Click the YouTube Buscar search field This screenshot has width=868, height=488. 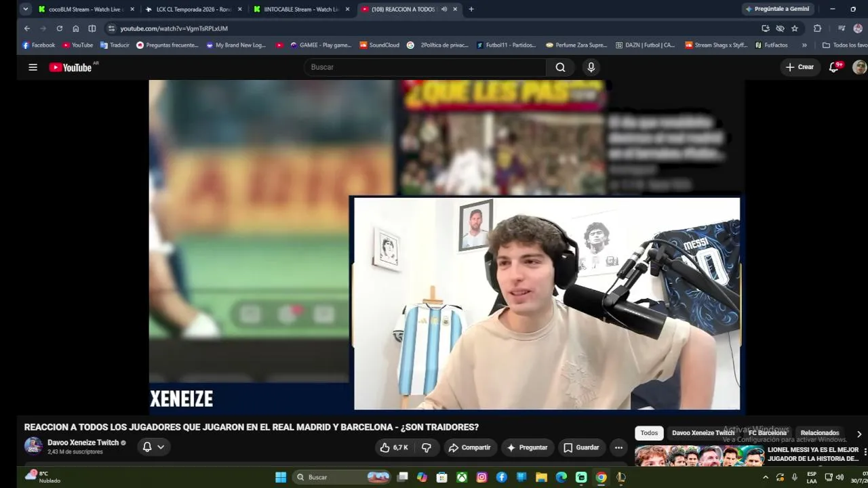[425, 67]
